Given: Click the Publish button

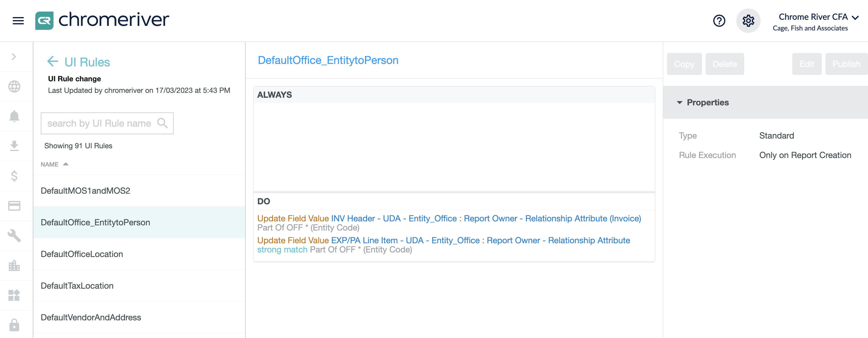Looking at the screenshot, I should pyautogui.click(x=846, y=64).
